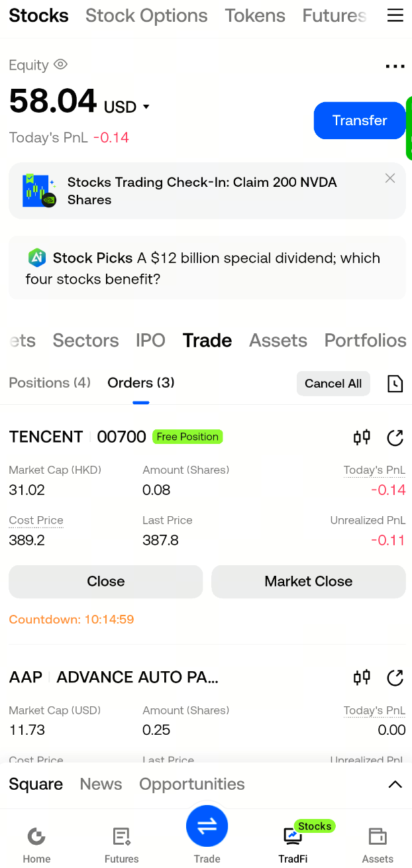412x868 pixels.
Task: Open Futures in the bottom navigation bar
Action: coord(122,845)
